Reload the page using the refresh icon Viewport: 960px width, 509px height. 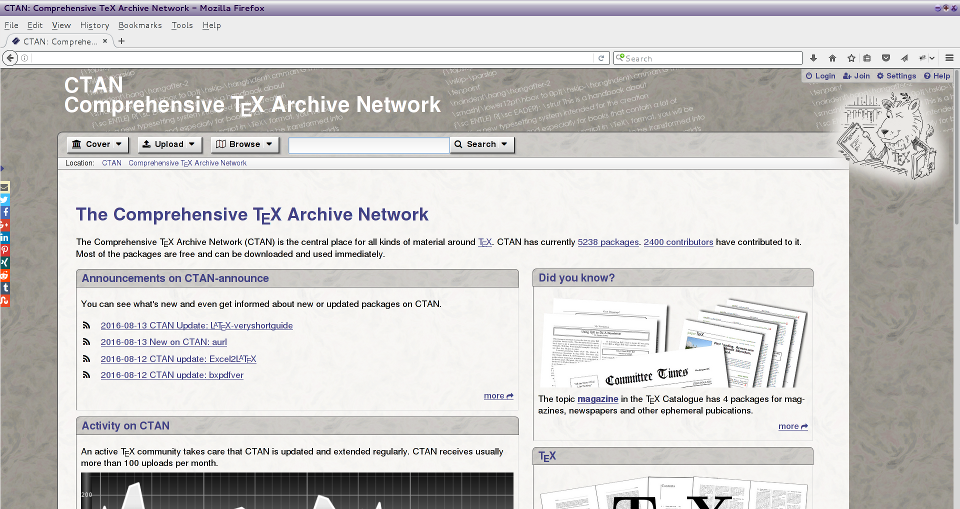(x=601, y=58)
